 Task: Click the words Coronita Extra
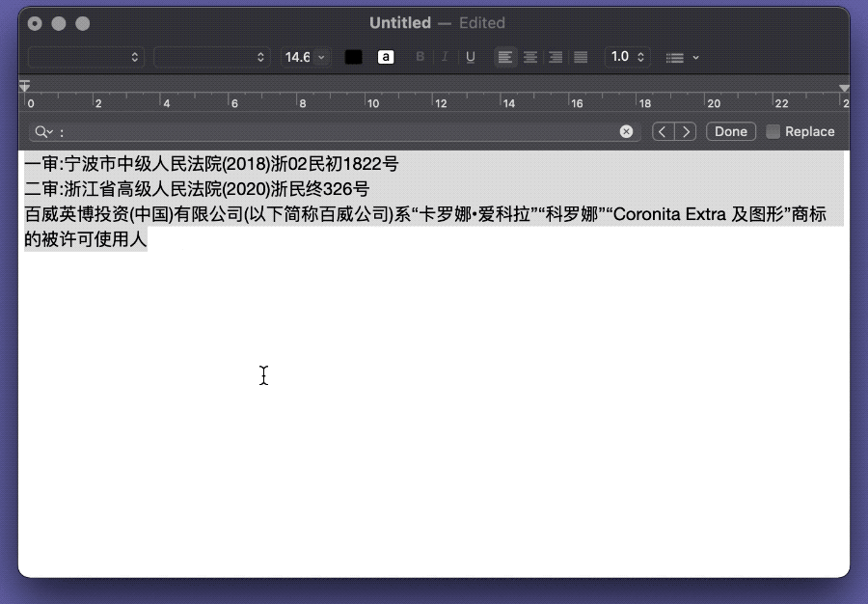click(669, 214)
